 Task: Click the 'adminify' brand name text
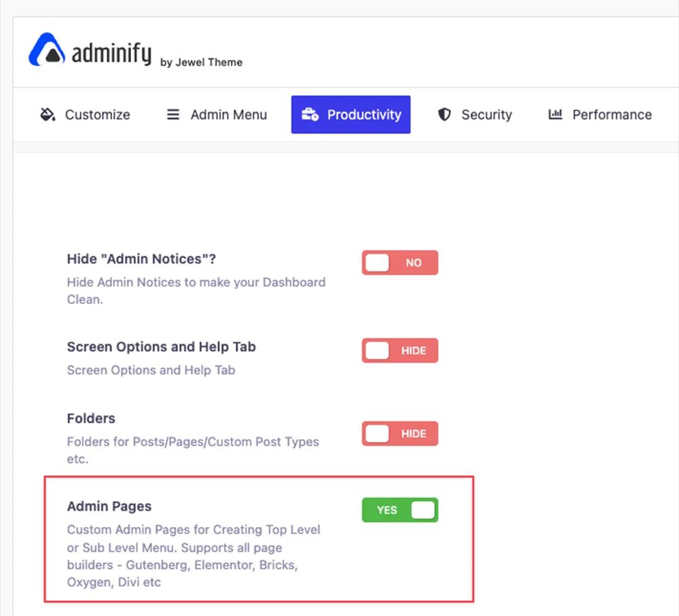(x=111, y=53)
